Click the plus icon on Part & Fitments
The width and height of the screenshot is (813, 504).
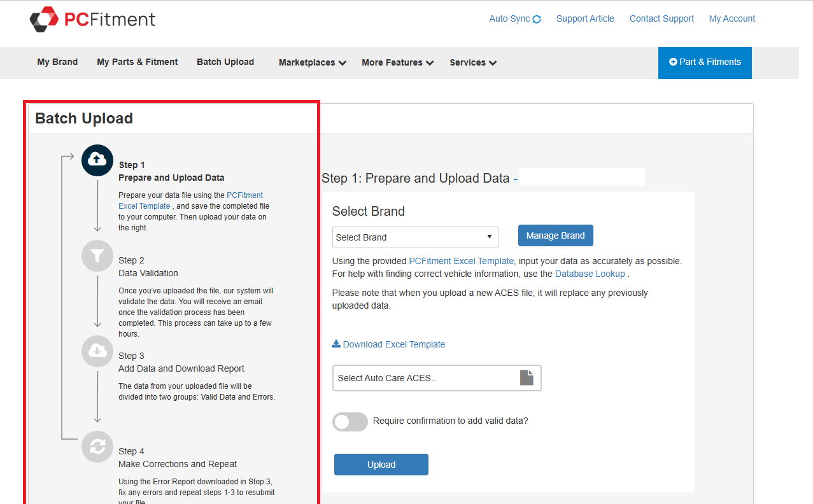[x=673, y=62]
